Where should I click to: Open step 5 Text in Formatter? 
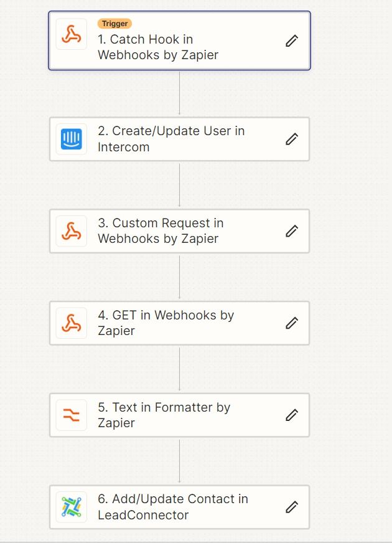(179, 415)
